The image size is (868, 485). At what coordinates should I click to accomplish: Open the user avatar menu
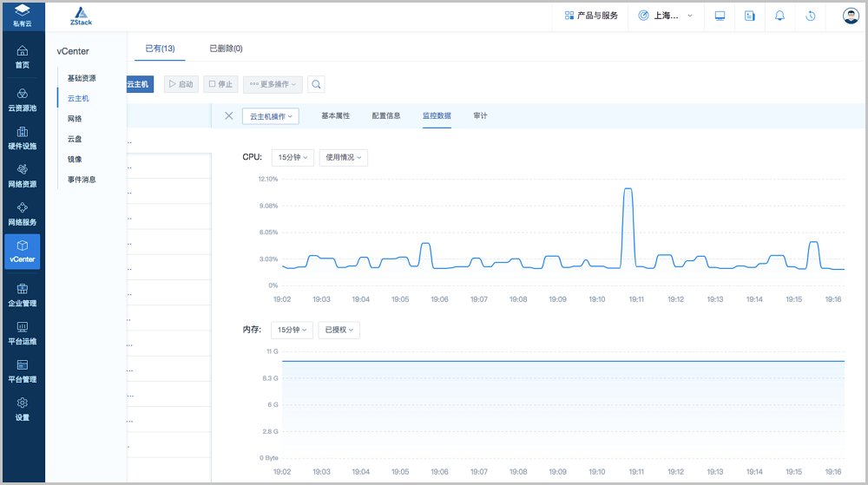point(851,16)
